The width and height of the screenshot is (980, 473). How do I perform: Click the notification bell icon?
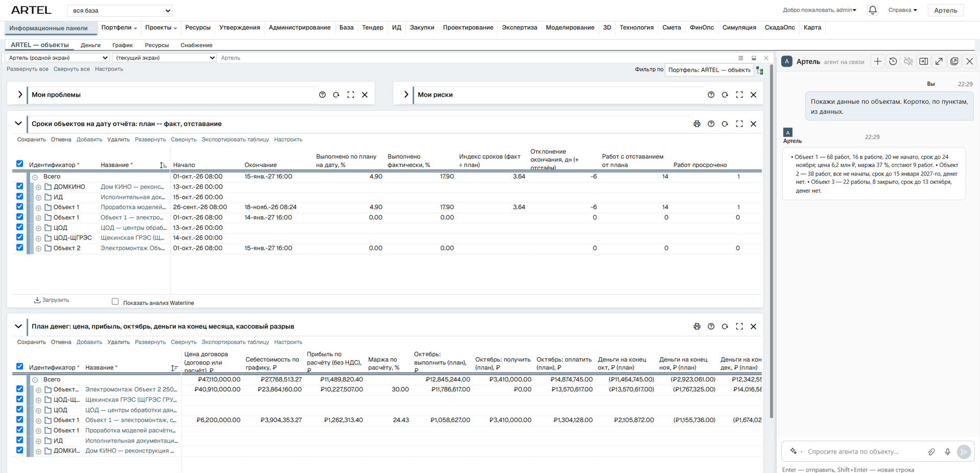coord(873,10)
